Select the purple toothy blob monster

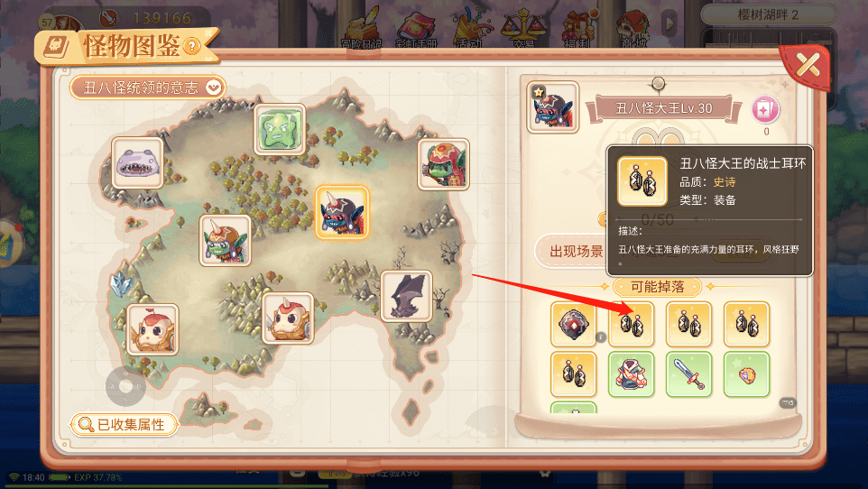click(137, 162)
